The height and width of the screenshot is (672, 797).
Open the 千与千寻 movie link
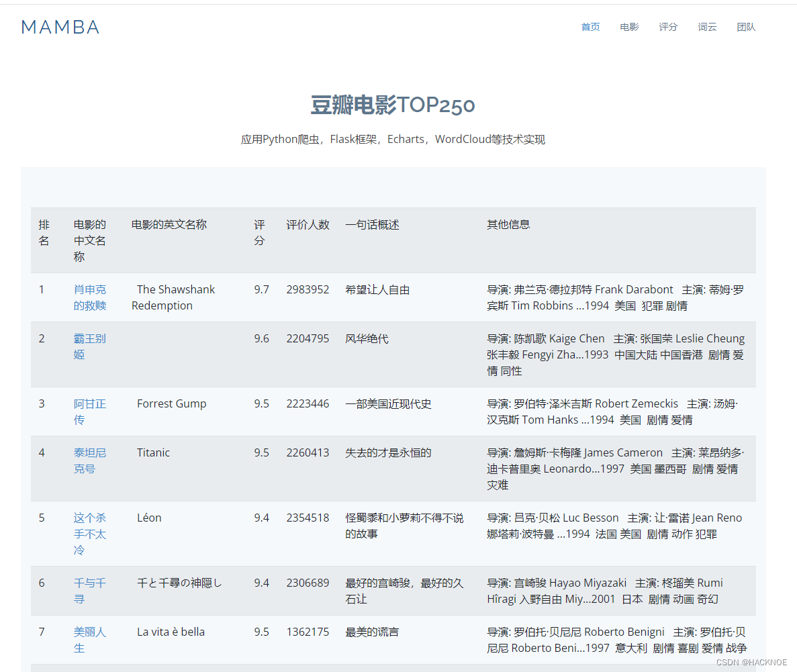pyautogui.click(x=90, y=591)
